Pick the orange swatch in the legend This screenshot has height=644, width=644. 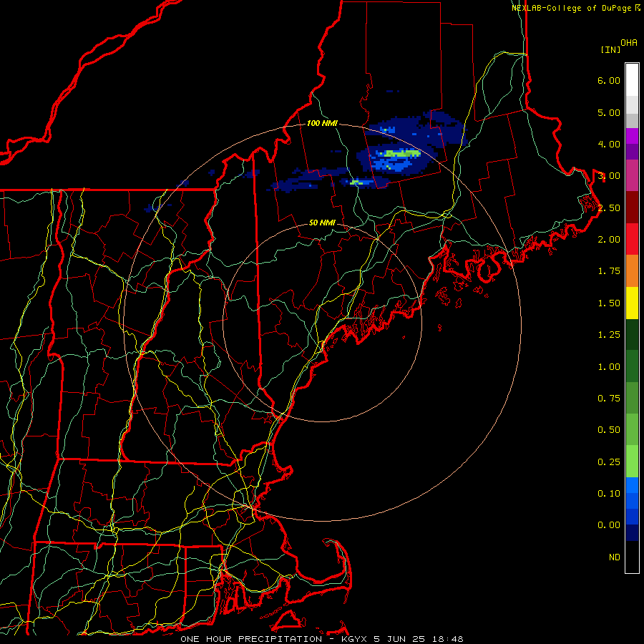click(632, 271)
